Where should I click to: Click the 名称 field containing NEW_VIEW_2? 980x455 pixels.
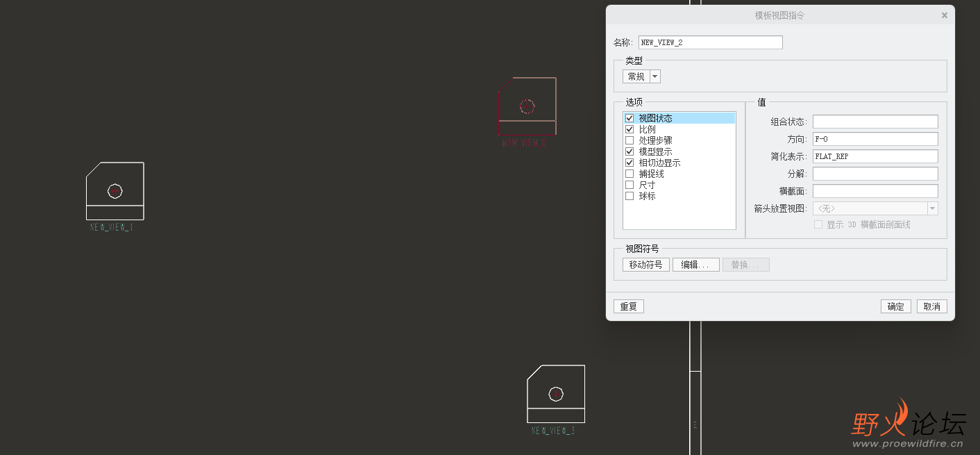click(x=711, y=42)
